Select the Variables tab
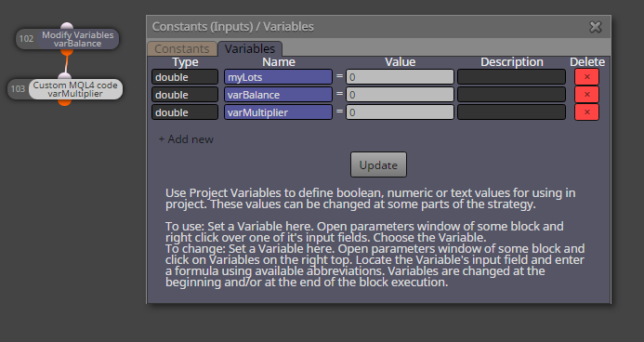Screen dimensions: 644x342 (x=250, y=49)
